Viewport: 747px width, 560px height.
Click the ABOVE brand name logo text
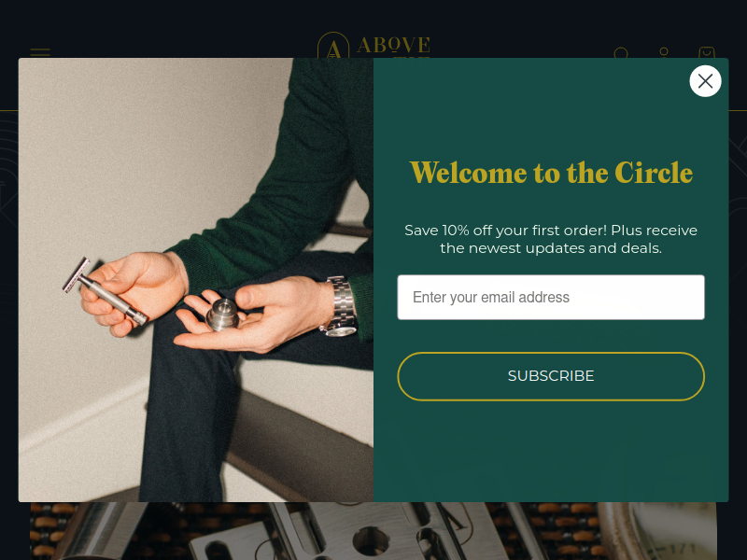[x=393, y=45]
